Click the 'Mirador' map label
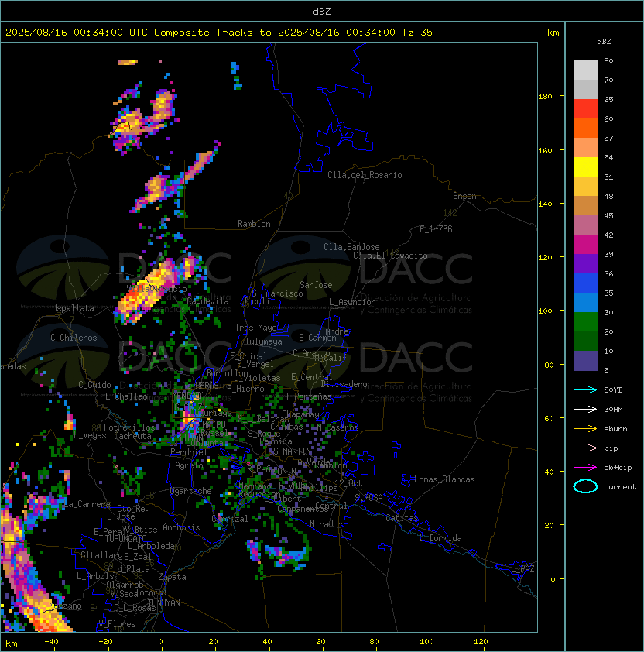The image size is (644, 652). [327, 524]
